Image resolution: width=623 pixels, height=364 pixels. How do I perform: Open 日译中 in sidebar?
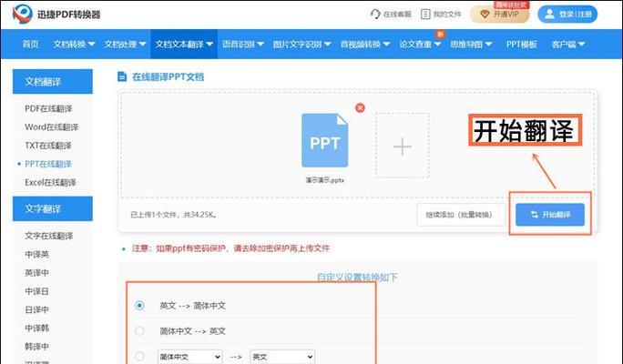[x=36, y=309]
